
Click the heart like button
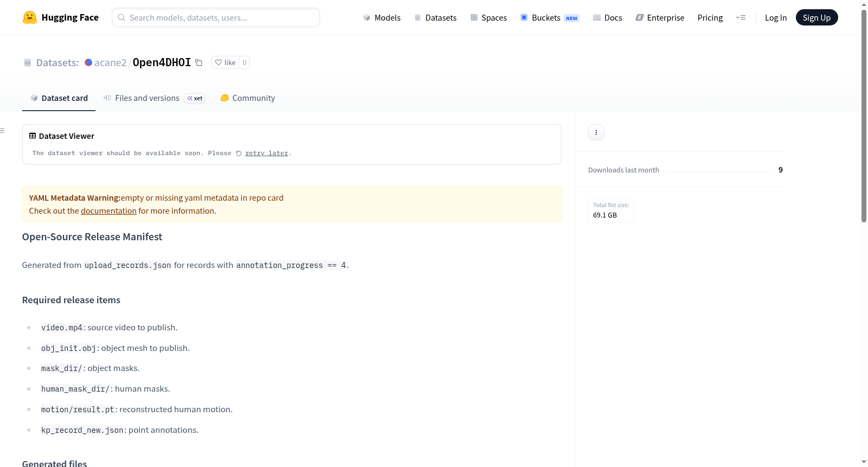[x=225, y=62]
